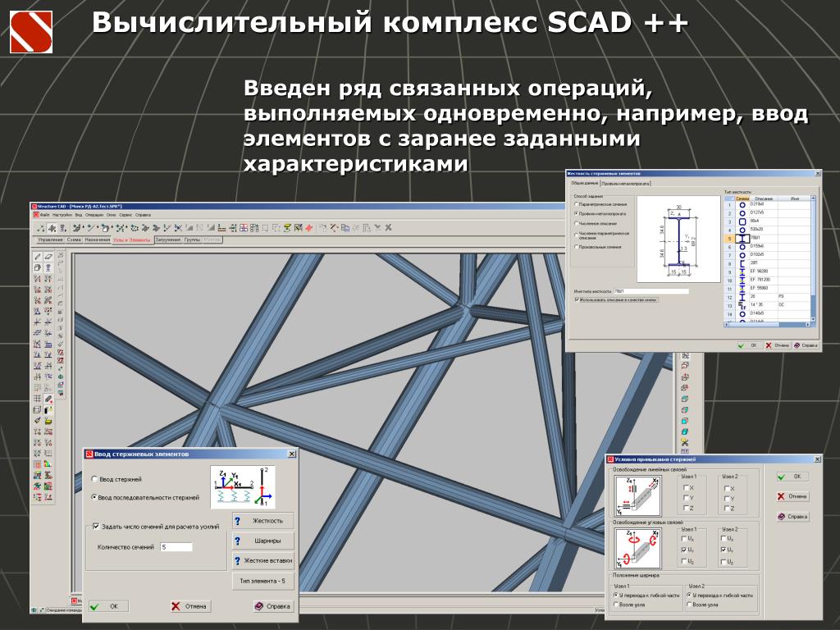Click the 'Шарниры' button

click(x=263, y=541)
